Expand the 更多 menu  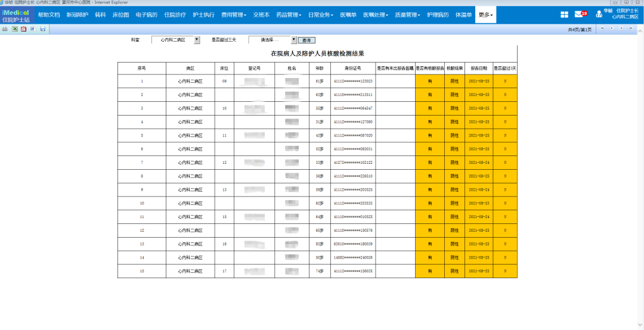[485, 14]
